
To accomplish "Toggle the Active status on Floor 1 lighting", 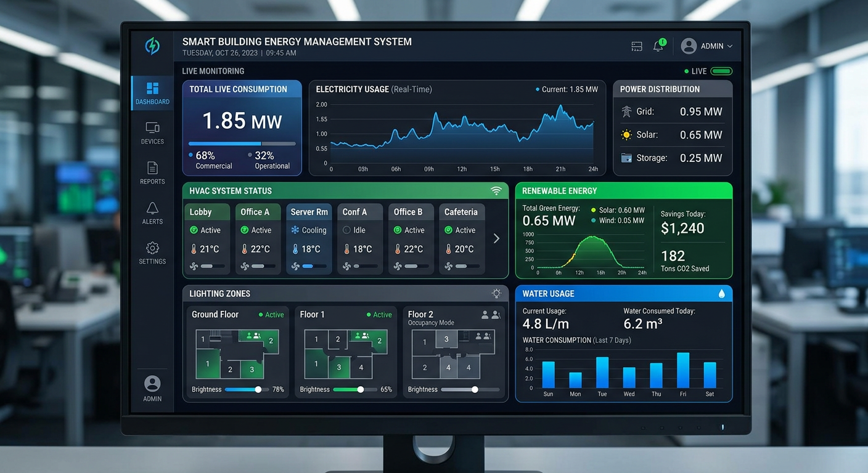I will point(379,315).
